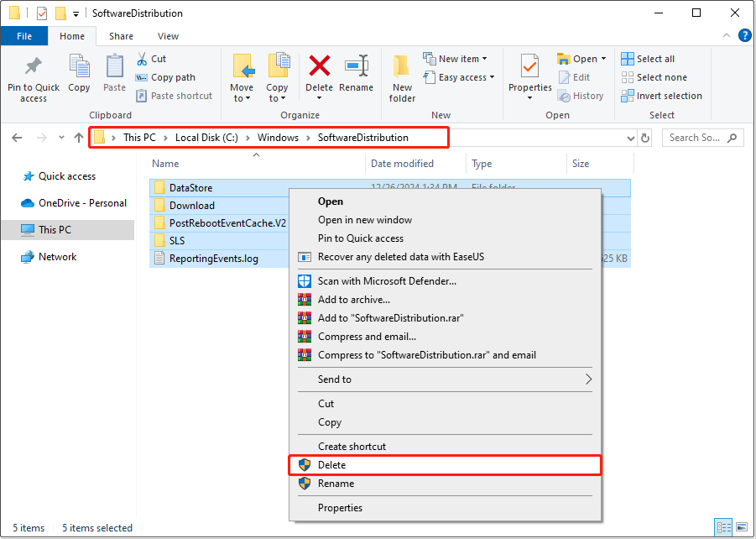This screenshot has height=539, width=756.
Task: Select the Paste icon in the ribbon
Action: coord(113,74)
